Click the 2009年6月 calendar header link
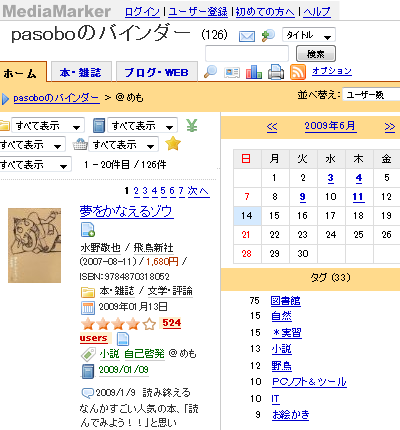The width and height of the screenshot is (400, 430). [x=330, y=126]
